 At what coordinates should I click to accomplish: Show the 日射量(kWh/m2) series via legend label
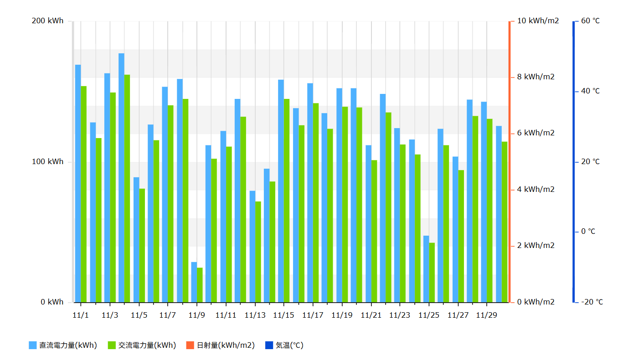pyautogui.click(x=226, y=345)
